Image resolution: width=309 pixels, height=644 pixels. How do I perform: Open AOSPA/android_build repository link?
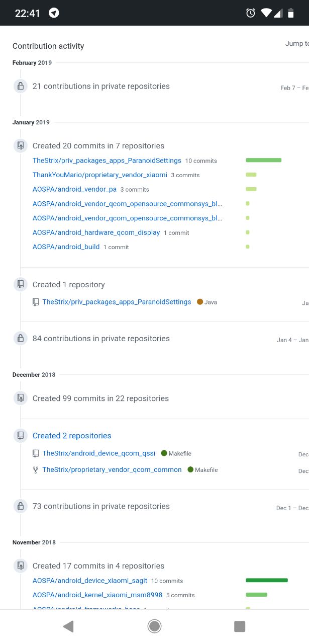pyautogui.click(x=66, y=247)
